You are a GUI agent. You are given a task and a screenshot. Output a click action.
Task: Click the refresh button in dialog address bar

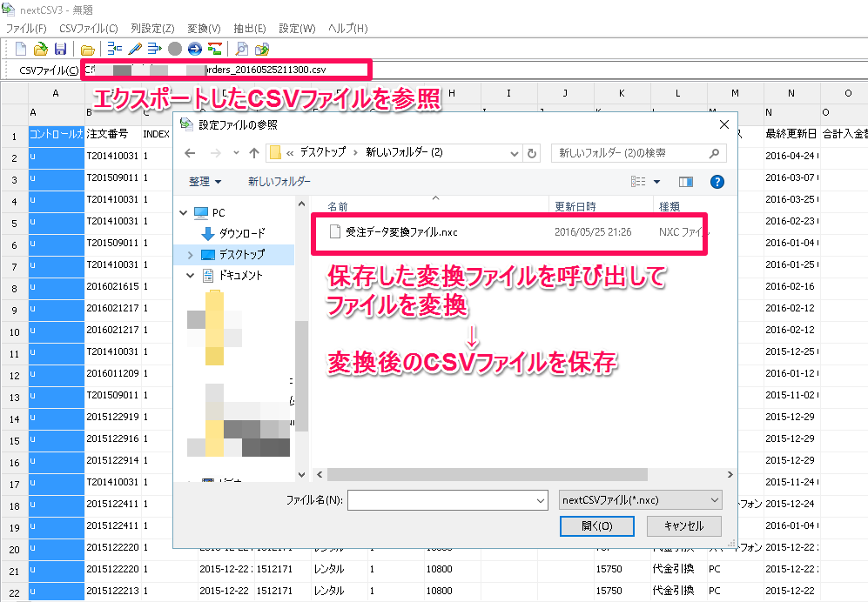532,153
